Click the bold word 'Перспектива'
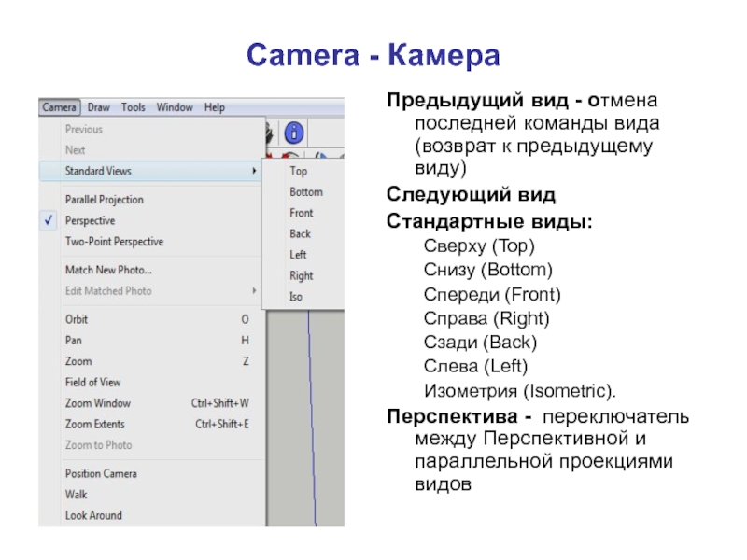747x560 pixels. coord(452,416)
